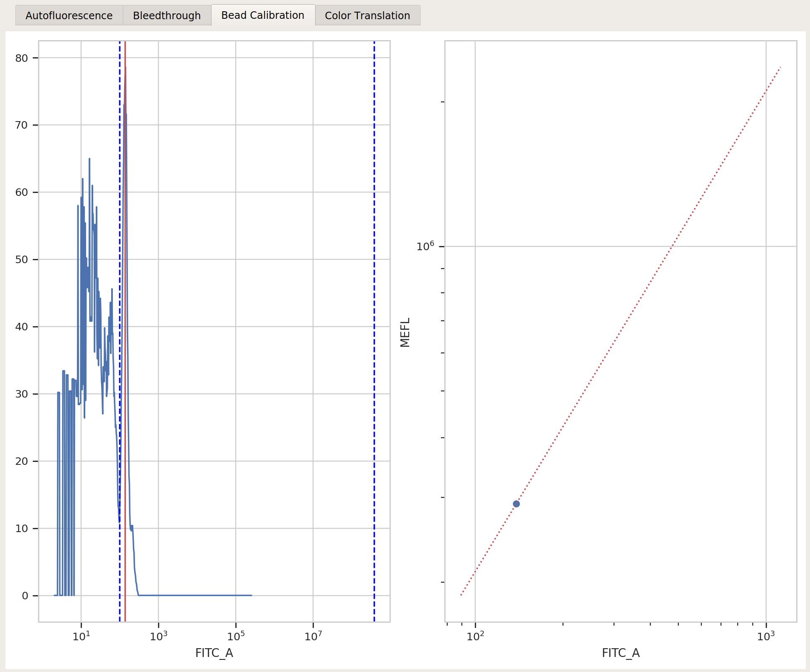
Task: Click the 0 tick on the histogram y-axis
Action: [x=25, y=596]
